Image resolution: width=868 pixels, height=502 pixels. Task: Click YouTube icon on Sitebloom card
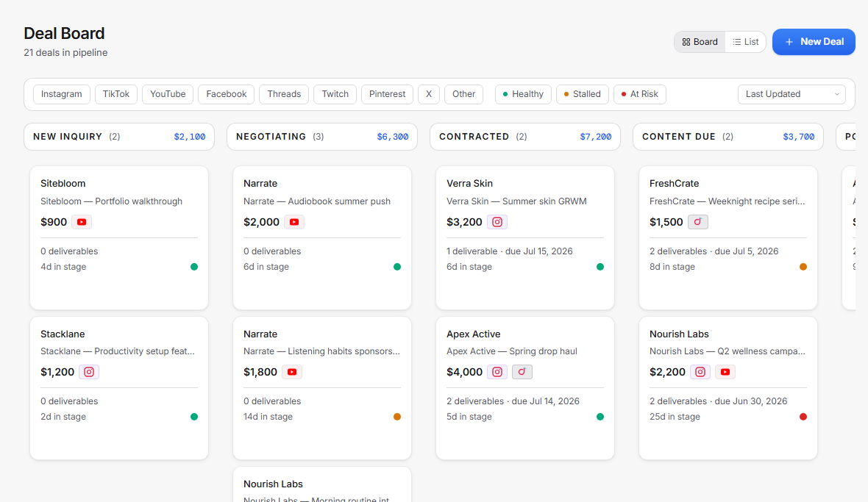click(x=82, y=222)
